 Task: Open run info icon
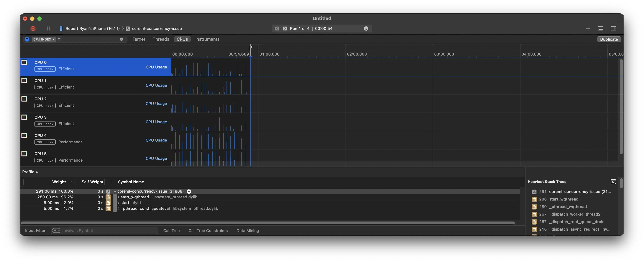[x=366, y=28]
